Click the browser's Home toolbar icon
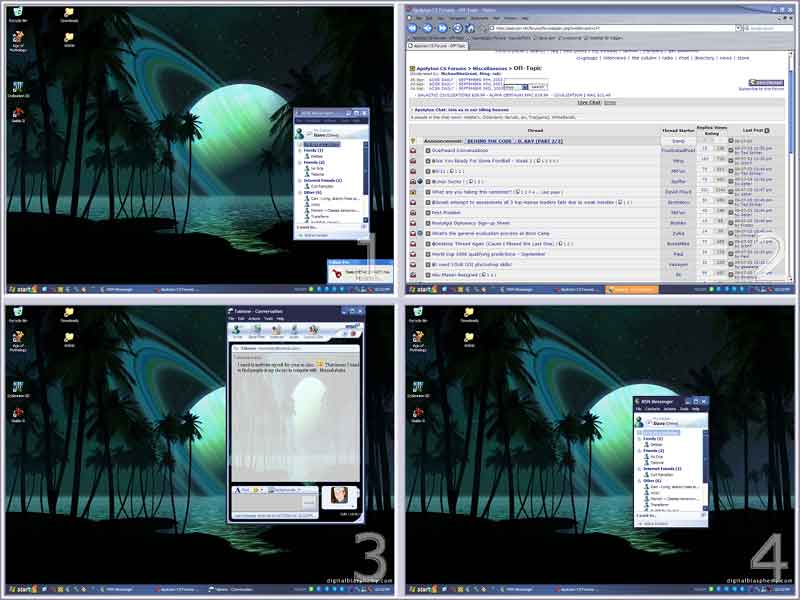 point(470,28)
